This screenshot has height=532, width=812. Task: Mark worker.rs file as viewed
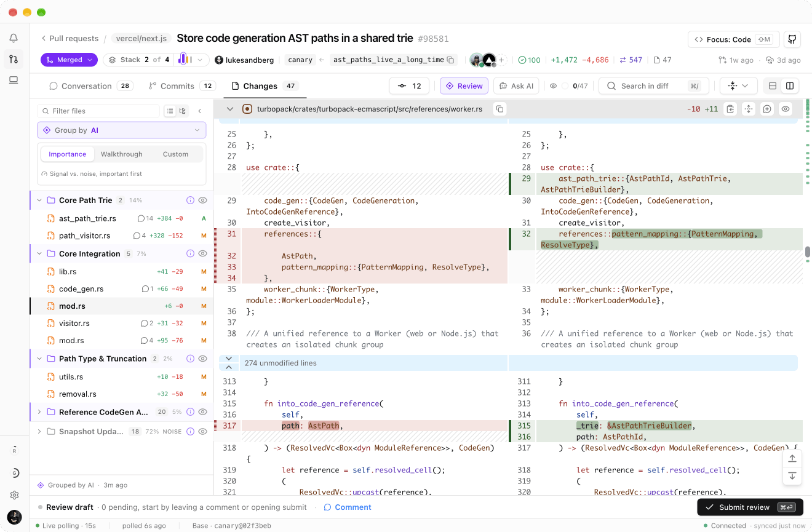[786, 109]
